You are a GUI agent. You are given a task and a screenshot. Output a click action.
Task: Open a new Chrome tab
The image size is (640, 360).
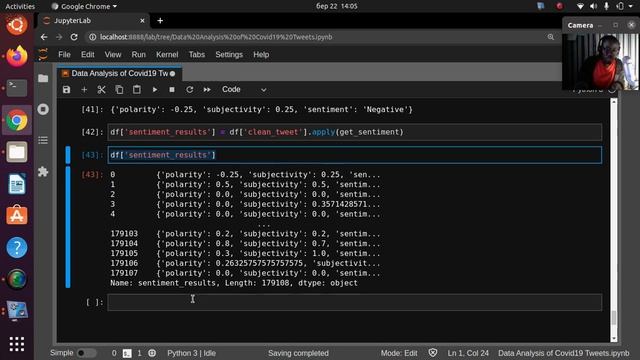point(160,21)
